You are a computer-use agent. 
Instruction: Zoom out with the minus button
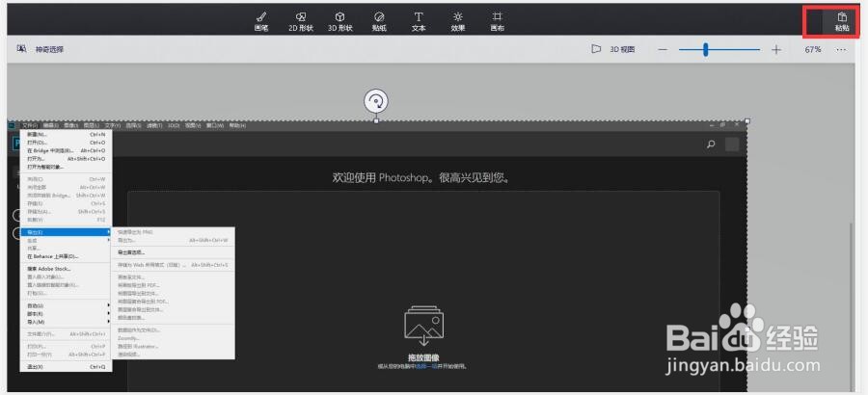click(x=663, y=50)
